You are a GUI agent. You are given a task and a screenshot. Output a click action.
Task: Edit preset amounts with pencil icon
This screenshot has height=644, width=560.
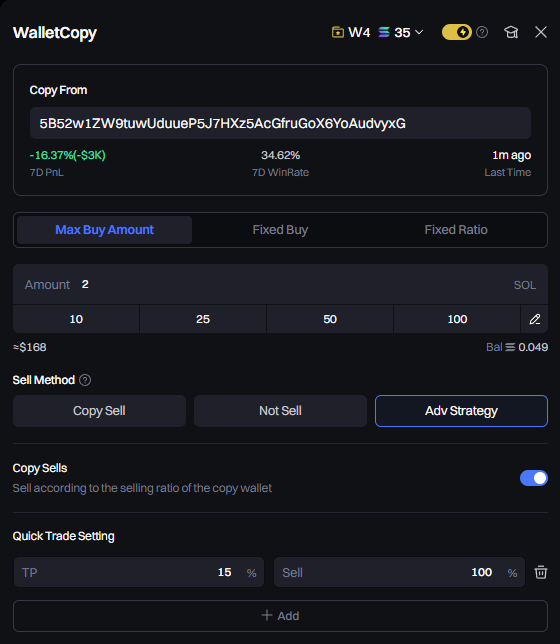(535, 319)
